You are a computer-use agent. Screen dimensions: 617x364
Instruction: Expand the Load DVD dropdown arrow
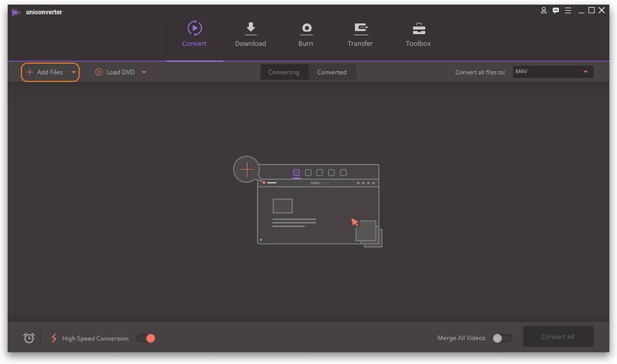[x=144, y=73]
